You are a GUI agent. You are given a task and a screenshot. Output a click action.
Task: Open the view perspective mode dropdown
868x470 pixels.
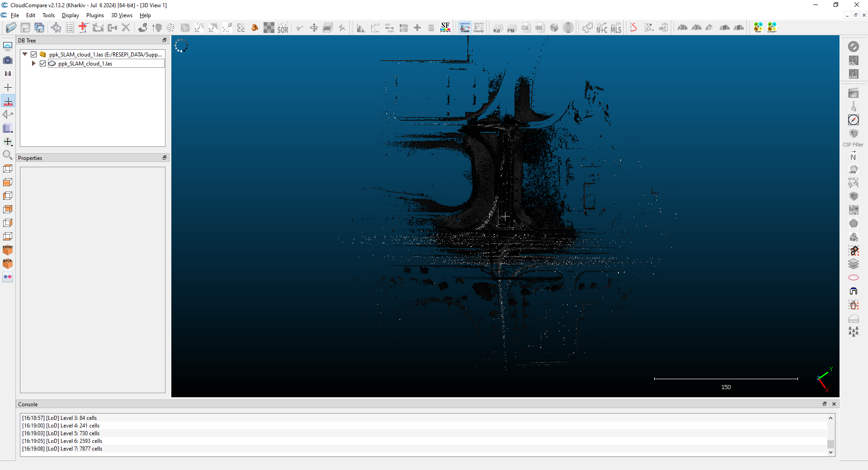8,129
